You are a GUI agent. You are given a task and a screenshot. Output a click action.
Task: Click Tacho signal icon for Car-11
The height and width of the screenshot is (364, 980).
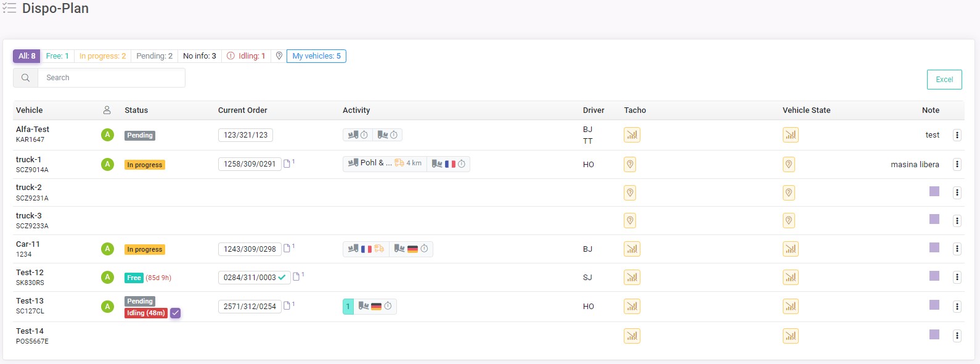click(632, 249)
